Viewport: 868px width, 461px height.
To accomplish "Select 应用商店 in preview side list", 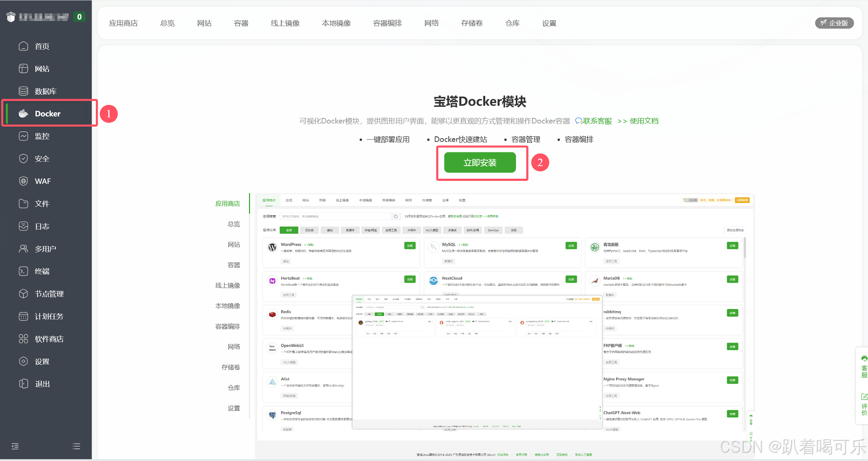I will pos(228,204).
